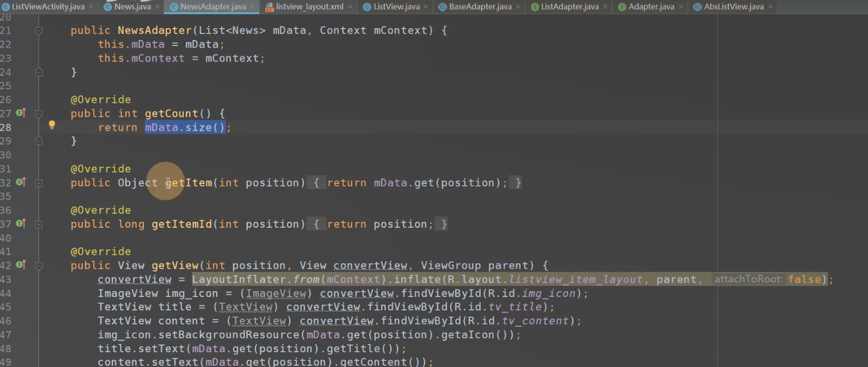Expand the opening brace placeholder of getItem
Viewport: 868px width, 367px height.
(x=316, y=182)
